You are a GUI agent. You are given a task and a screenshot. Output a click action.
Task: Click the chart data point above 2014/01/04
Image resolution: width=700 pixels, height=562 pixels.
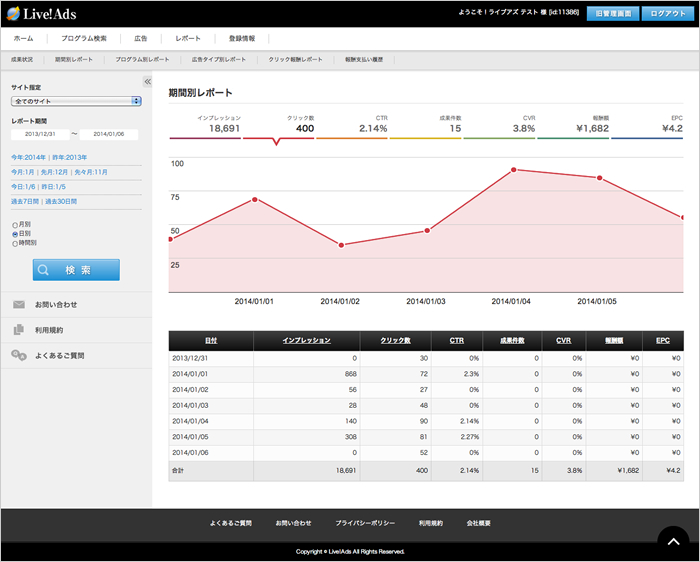point(514,170)
